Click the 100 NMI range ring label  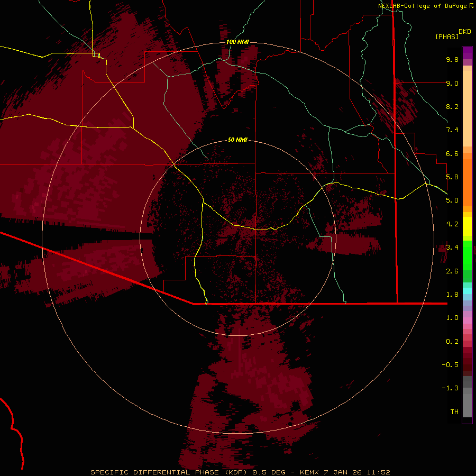tap(237, 42)
